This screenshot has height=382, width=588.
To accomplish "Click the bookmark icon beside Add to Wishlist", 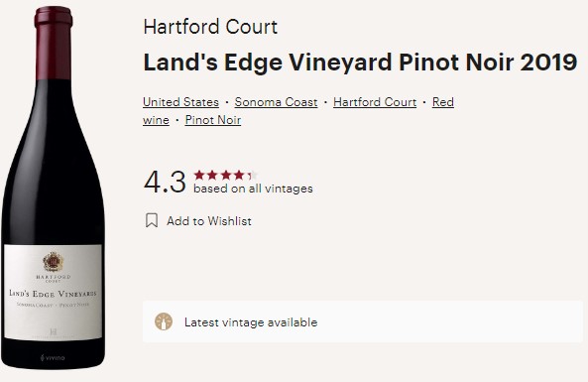I will coord(152,220).
